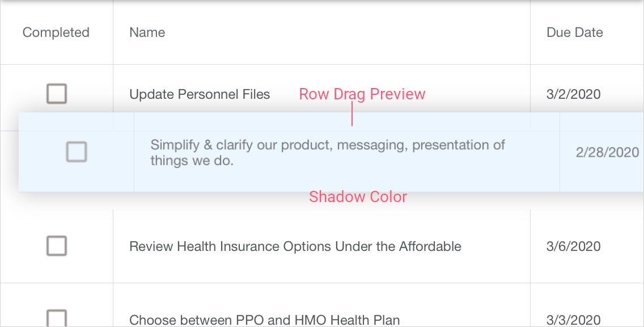644x327 pixels.
Task: Pick the 3/3/2020 due date cell
Action: 573,320
